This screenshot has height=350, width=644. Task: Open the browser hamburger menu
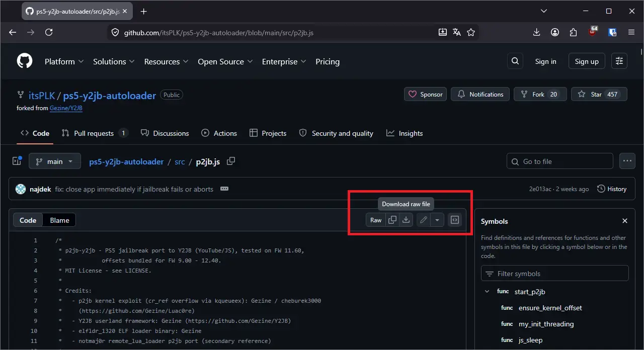[x=631, y=32]
